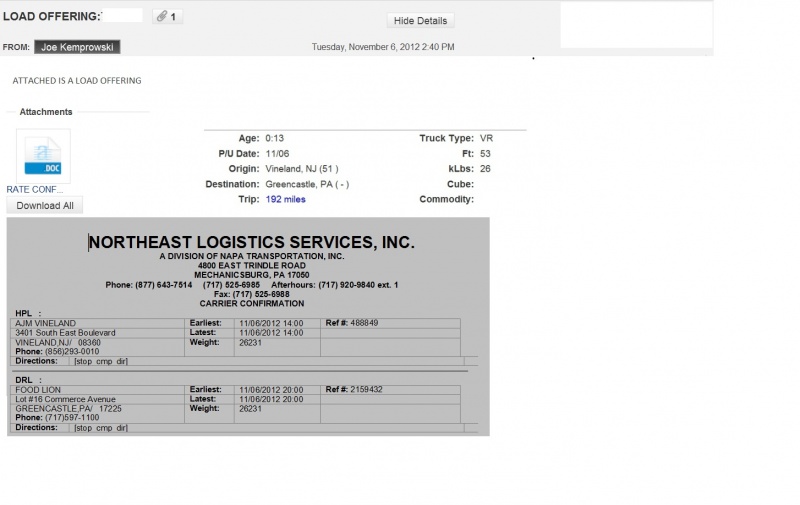
Task: Click the Fax: (717) 525-6988 line
Action: pyautogui.click(x=252, y=294)
